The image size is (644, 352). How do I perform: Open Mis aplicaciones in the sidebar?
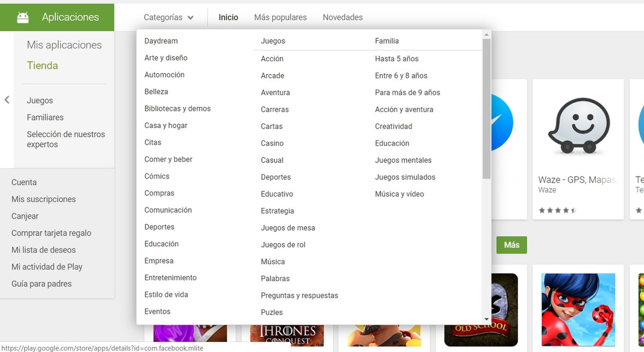click(x=64, y=45)
